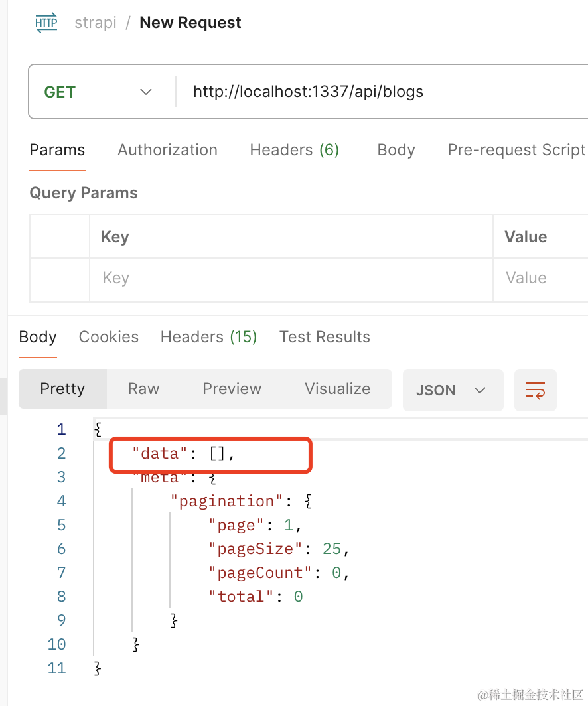Screen dimensions: 588x706
Task: Select the Raw view button
Action: (x=143, y=389)
